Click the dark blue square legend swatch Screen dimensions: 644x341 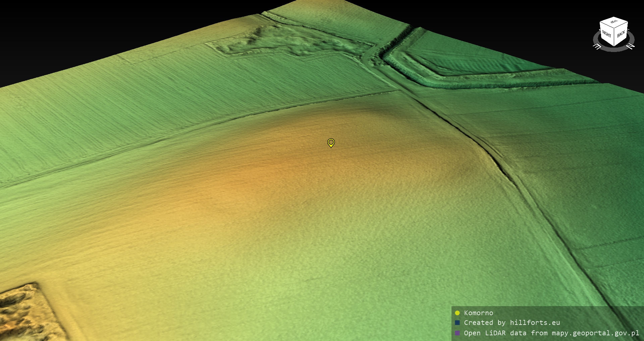pos(457,323)
